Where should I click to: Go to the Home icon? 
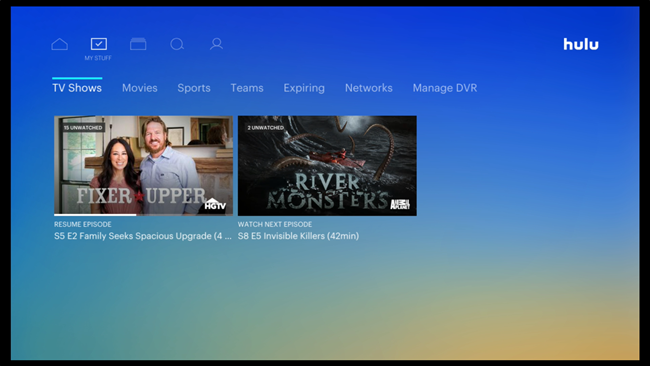tap(60, 44)
